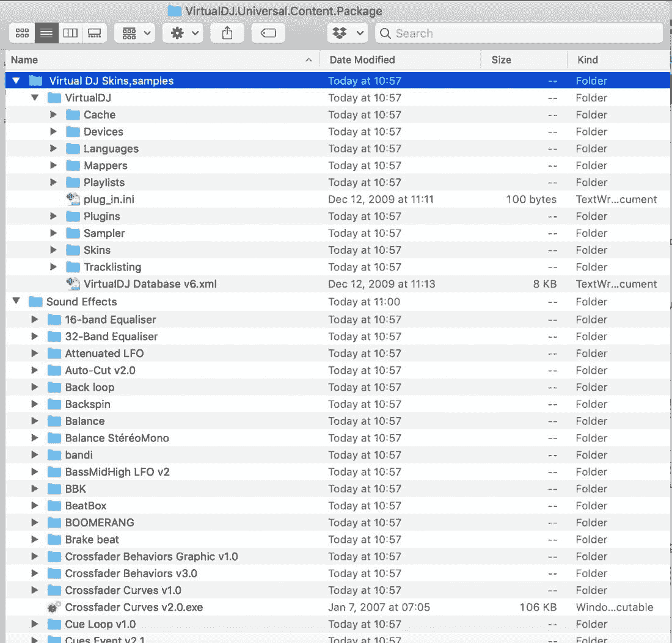Collapse the Virtual DJ Skins,samples folder

point(16,81)
